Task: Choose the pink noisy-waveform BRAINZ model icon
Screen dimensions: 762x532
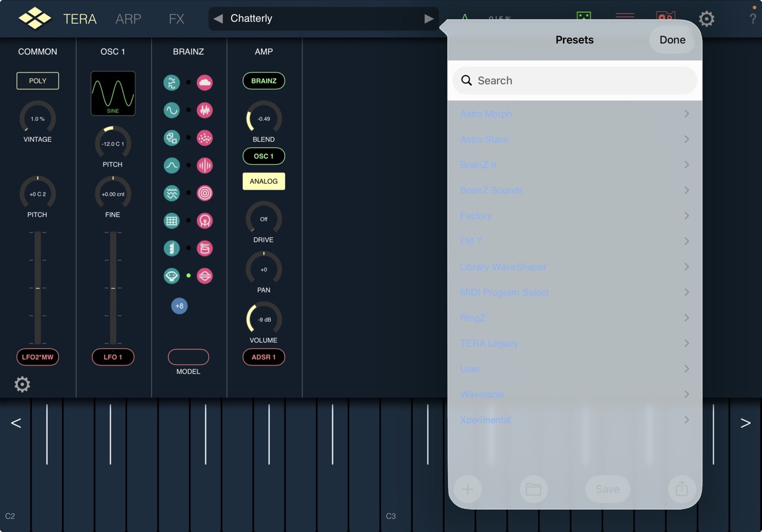Action: click(x=205, y=110)
